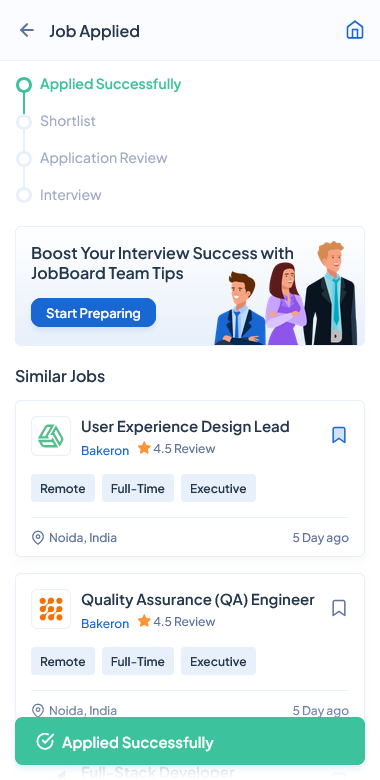
Task: Open Bakeron link under User Experience job
Action: tap(105, 451)
